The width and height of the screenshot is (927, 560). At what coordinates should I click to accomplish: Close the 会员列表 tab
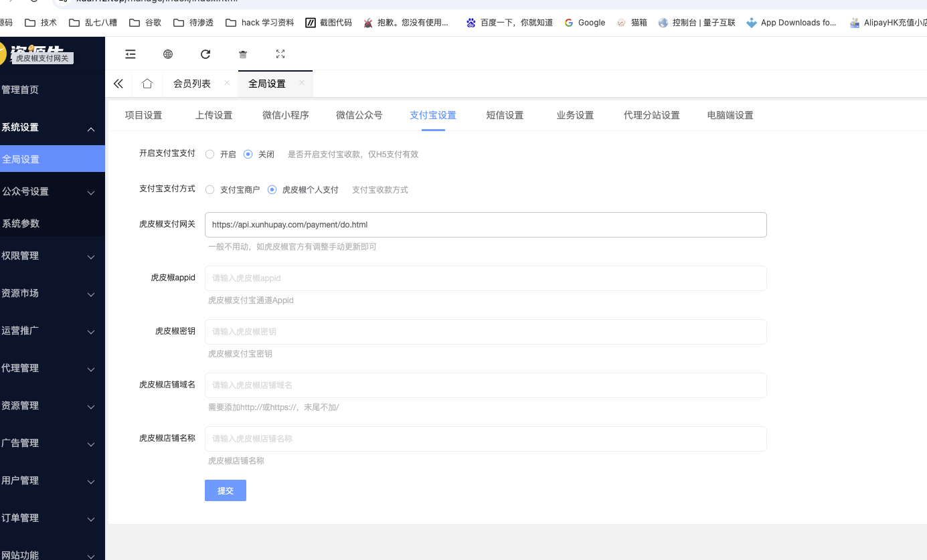pos(225,84)
